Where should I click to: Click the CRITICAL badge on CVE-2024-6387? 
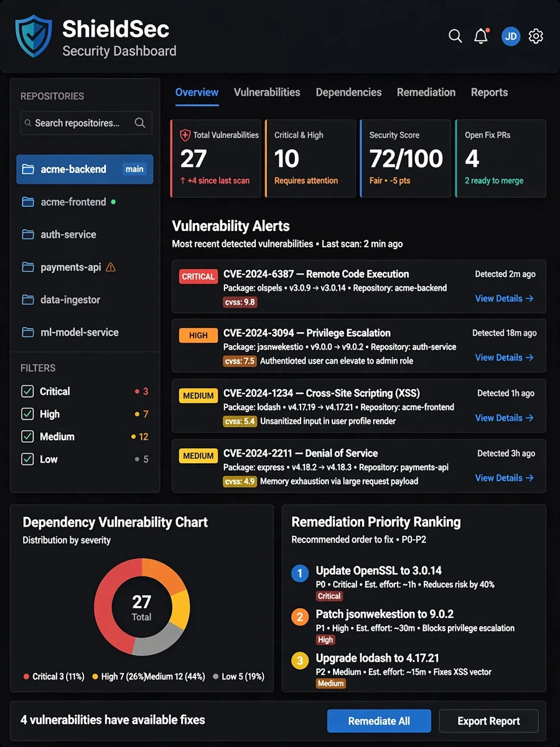pyautogui.click(x=198, y=276)
